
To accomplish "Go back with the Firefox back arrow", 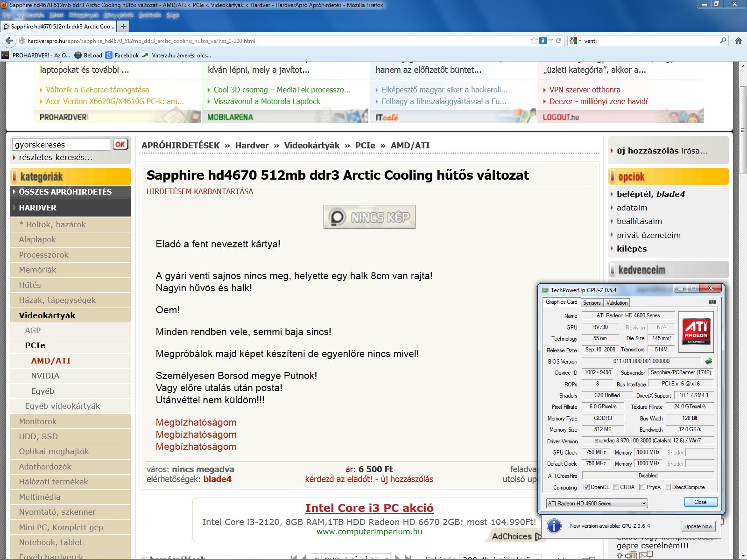I will tap(9, 41).
